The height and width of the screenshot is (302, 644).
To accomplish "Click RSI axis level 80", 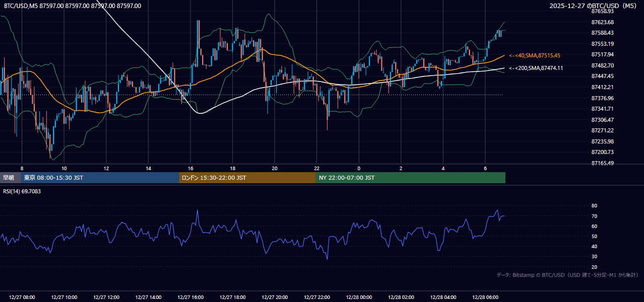I will (595, 206).
